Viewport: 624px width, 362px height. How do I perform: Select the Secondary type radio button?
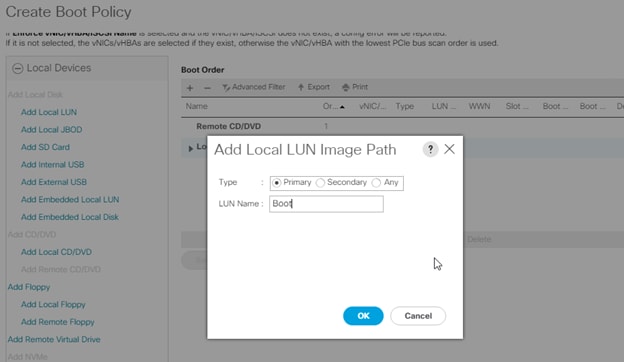click(x=320, y=183)
